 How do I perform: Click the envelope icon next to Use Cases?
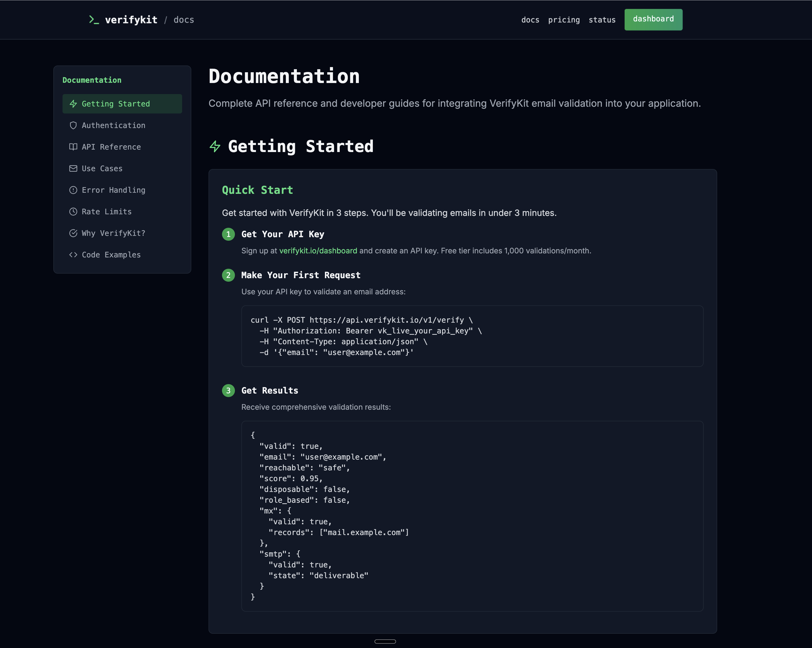pos(73,168)
